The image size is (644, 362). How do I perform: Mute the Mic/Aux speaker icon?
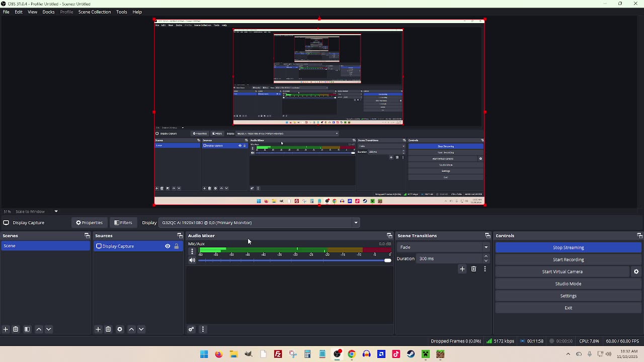coord(192,260)
